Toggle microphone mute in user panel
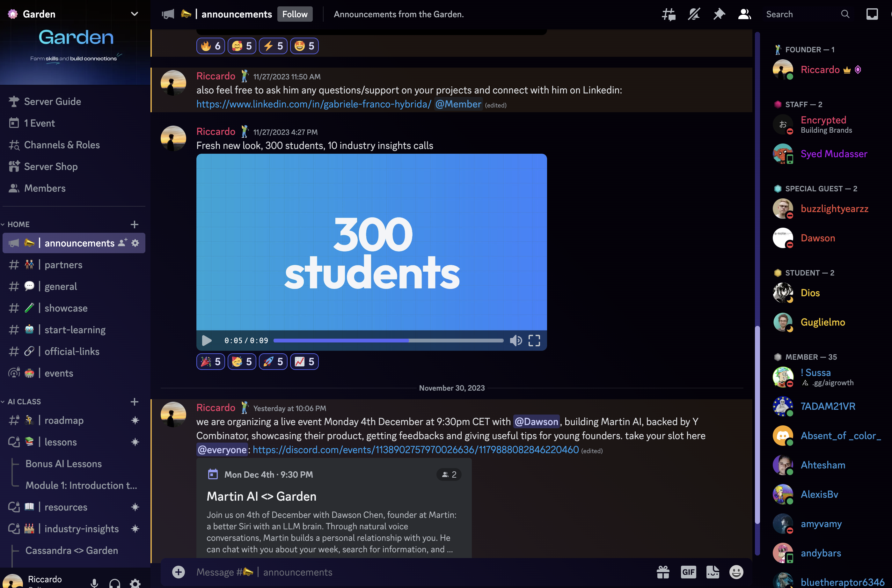 [94, 582]
